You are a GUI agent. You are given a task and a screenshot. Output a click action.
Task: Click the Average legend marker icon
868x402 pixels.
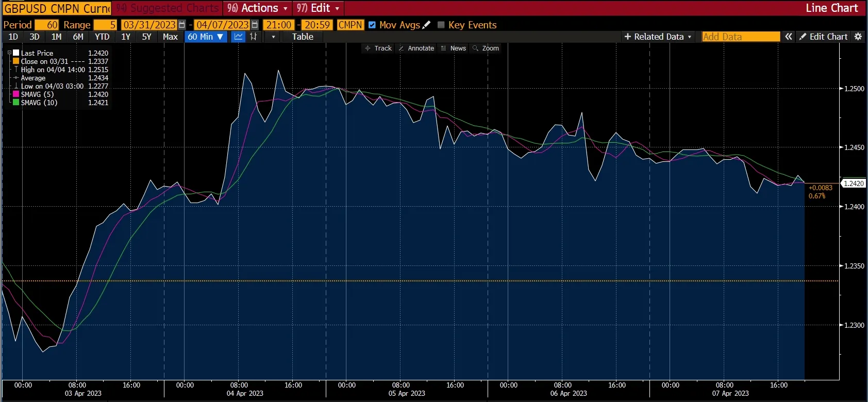tap(16, 78)
